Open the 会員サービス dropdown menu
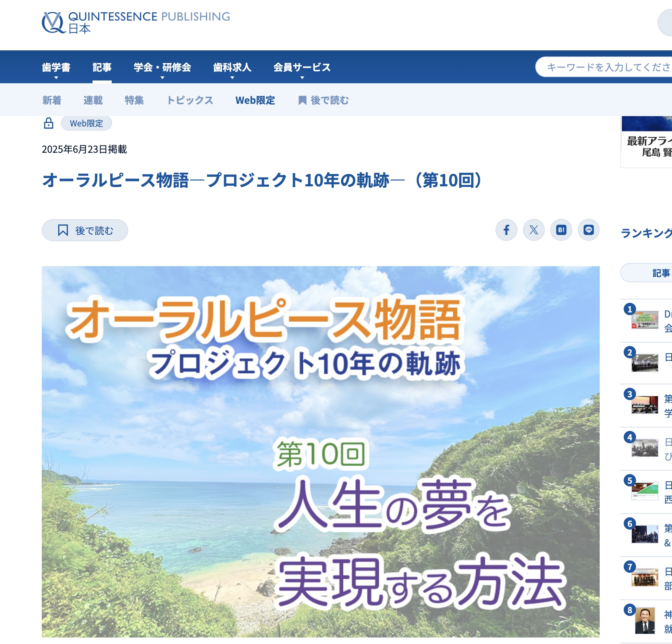Screen dimensions: 672x644 click(x=302, y=68)
